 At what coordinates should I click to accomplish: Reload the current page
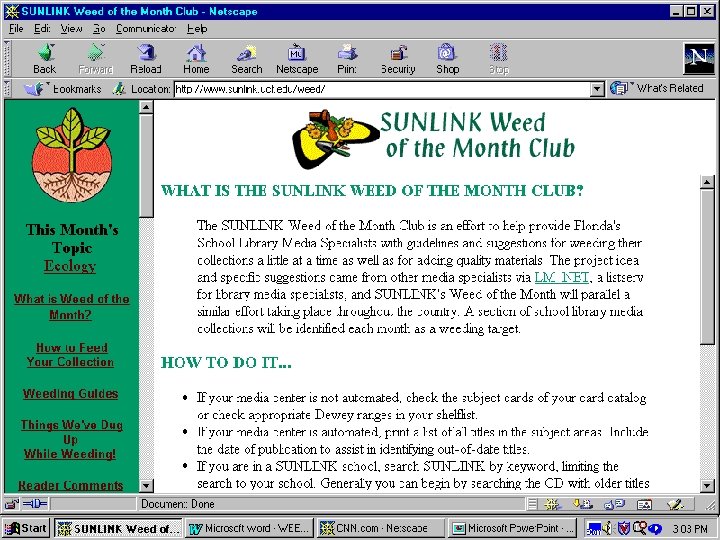pyautogui.click(x=146, y=59)
